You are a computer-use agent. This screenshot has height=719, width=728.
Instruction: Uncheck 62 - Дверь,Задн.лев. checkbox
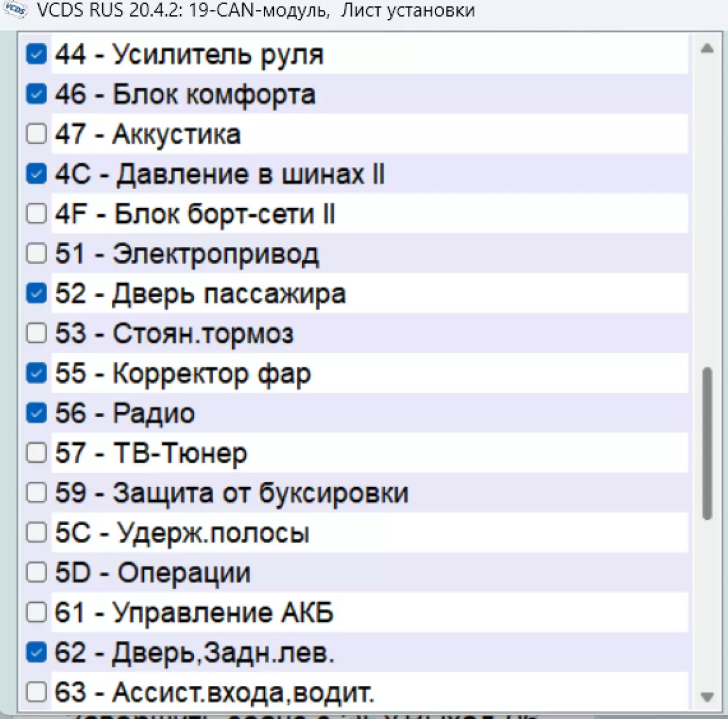coord(37,652)
